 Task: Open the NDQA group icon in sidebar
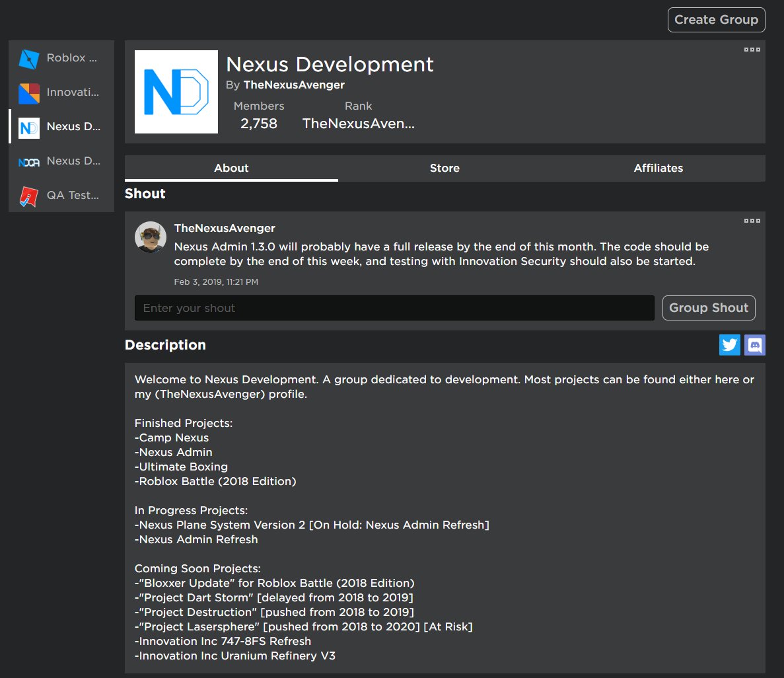28,162
